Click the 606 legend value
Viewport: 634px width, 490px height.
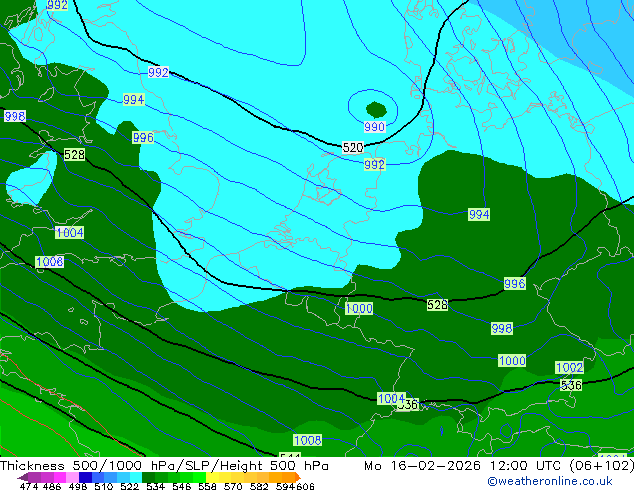pyautogui.click(x=305, y=486)
